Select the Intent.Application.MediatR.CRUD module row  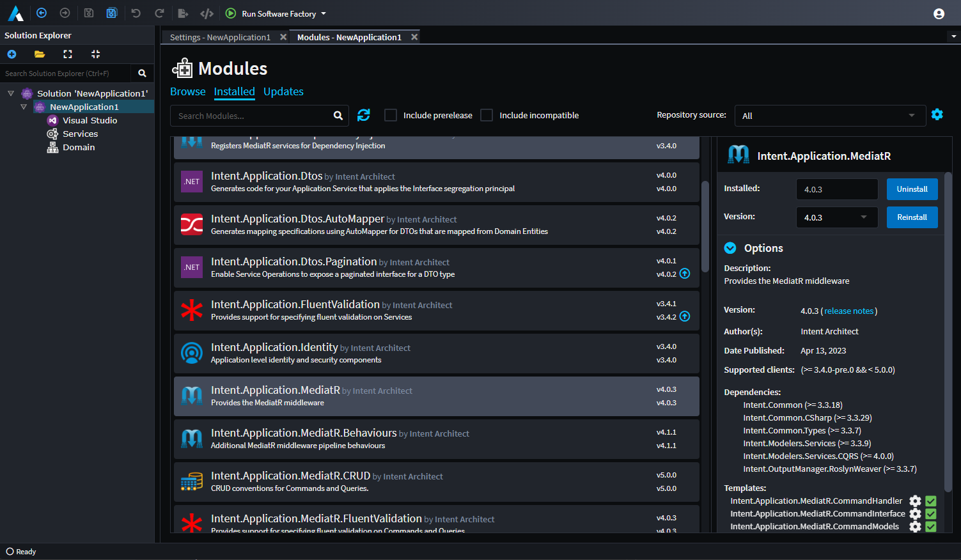click(437, 482)
